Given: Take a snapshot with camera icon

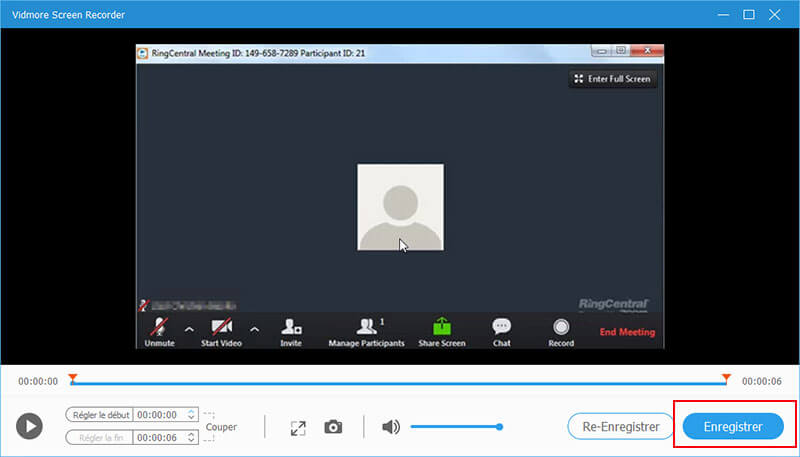Looking at the screenshot, I should [x=333, y=427].
